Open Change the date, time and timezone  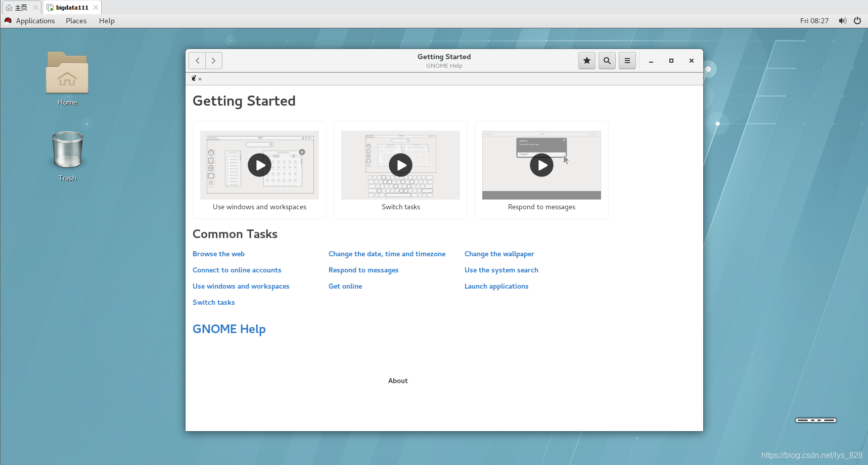pos(387,254)
